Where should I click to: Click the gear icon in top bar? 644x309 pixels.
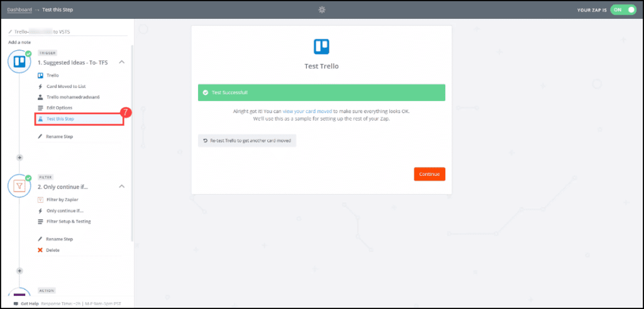tap(322, 9)
